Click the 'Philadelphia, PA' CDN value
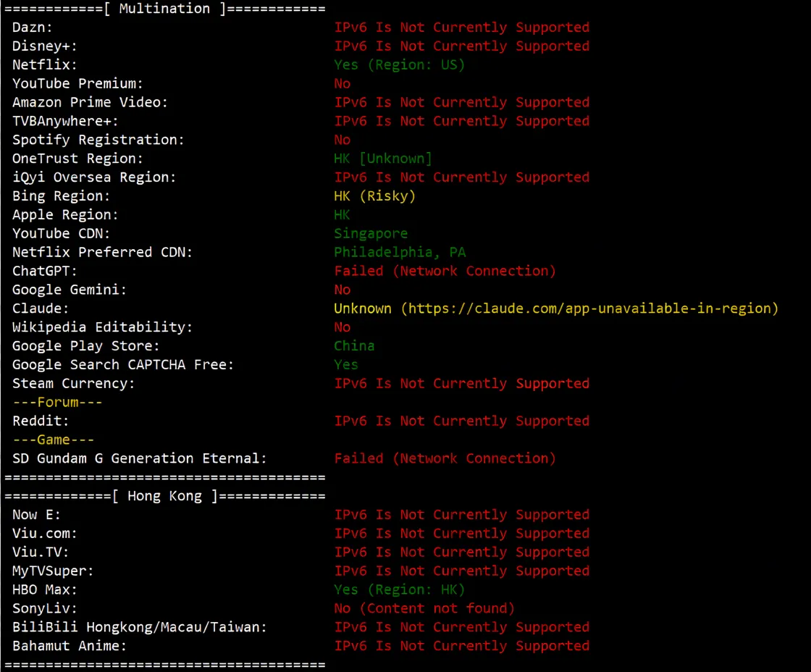The width and height of the screenshot is (811, 672). [400, 253]
